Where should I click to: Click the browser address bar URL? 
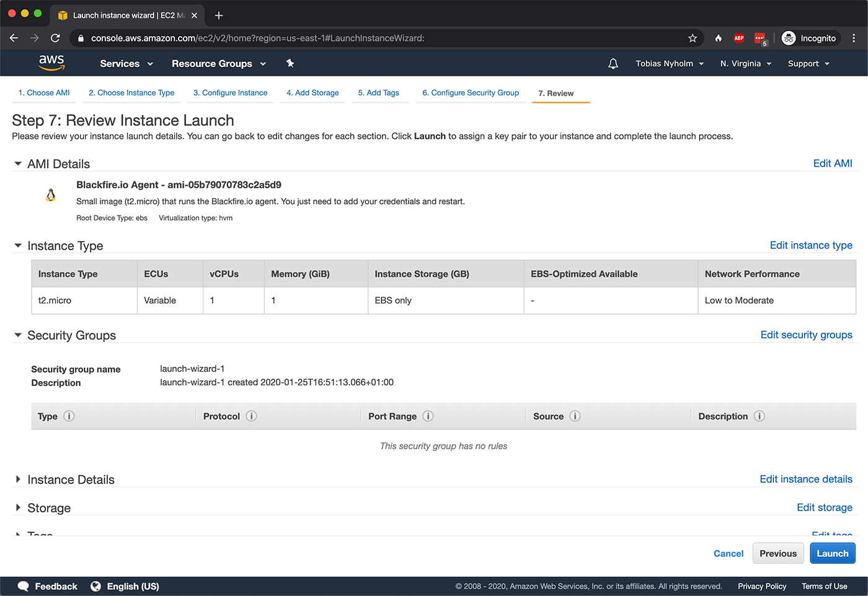click(x=258, y=38)
